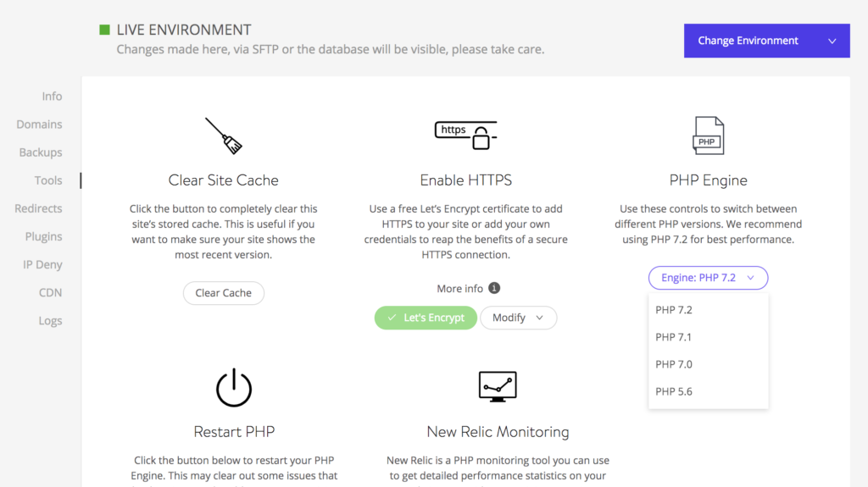
Task: Click the https padlock icon
Action: pyautogui.click(x=465, y=135)
